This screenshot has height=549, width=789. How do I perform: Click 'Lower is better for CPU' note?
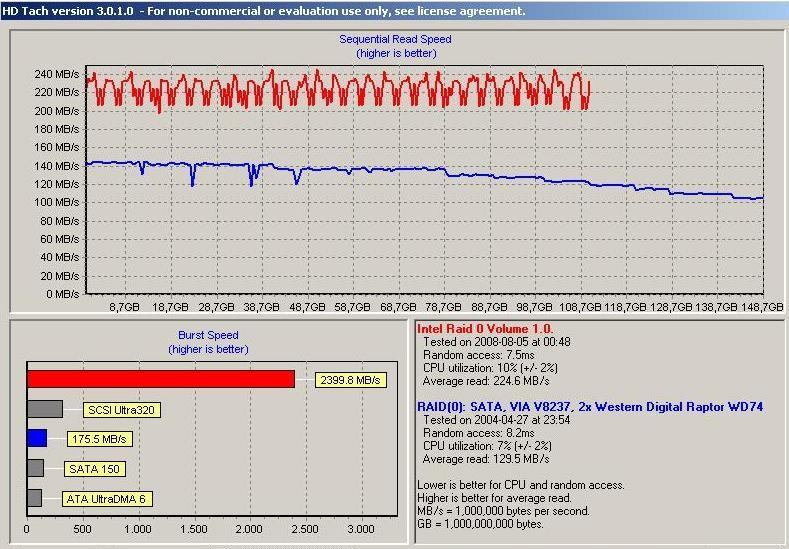pyautogui.click(x=521, y=485)
